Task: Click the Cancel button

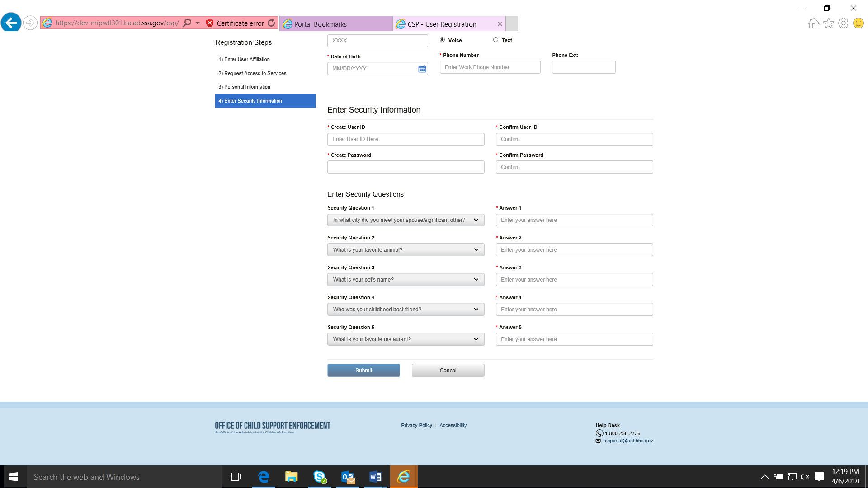Action: (448, 371)
